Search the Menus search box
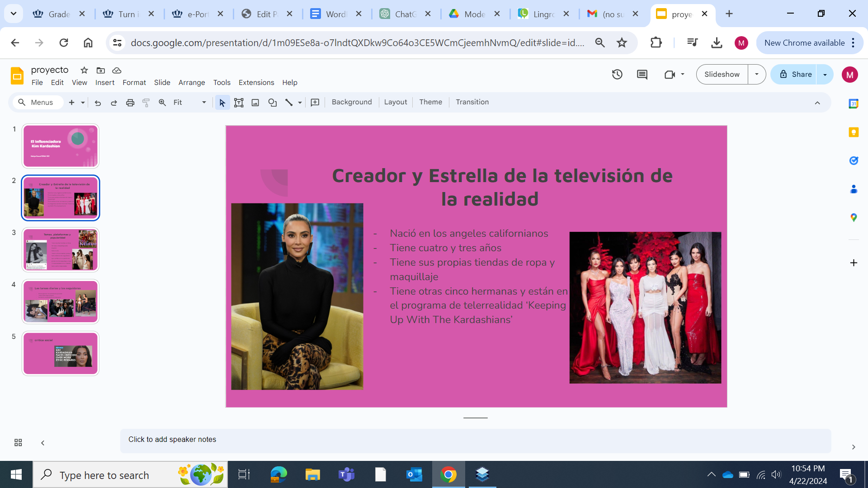This screenshot has height=488, width=868. coord(38,103)
